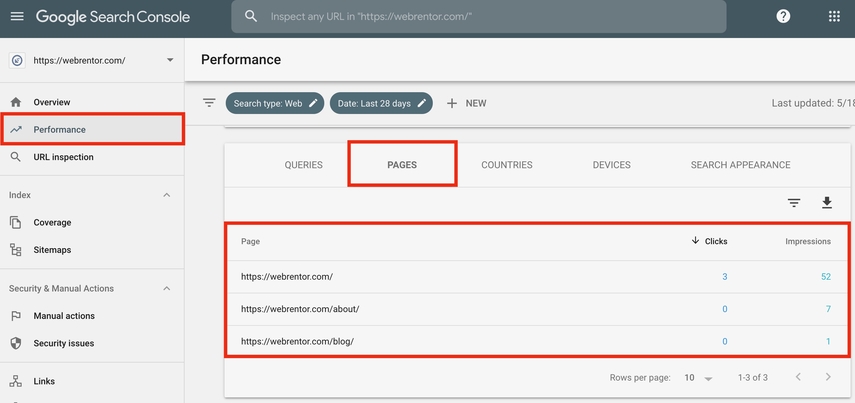Screen dimensions: 855x403
Task: Switch to the Queries tab
Action: click(303, 165)
